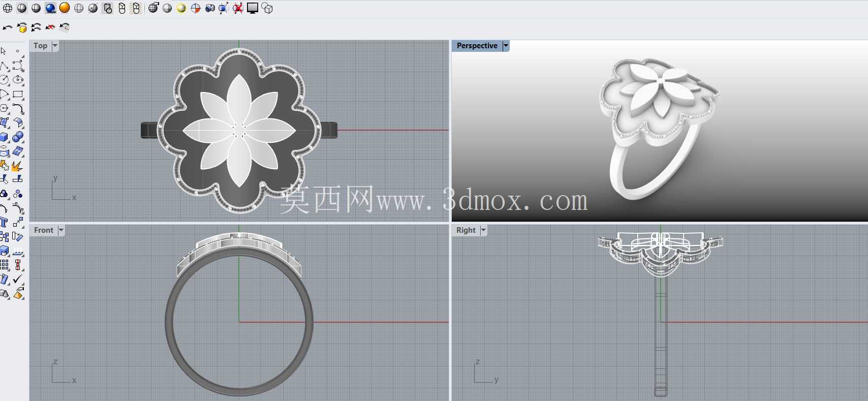This screenshot has width=868, height=401.
Task: Click the Ghosted viewport sphere icon
Action: (79, 8)
